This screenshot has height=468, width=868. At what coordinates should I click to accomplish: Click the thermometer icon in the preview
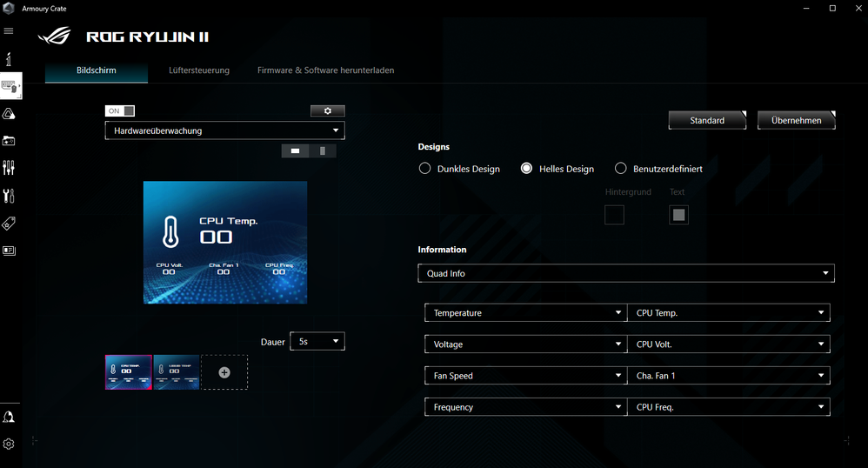point(170,231)
